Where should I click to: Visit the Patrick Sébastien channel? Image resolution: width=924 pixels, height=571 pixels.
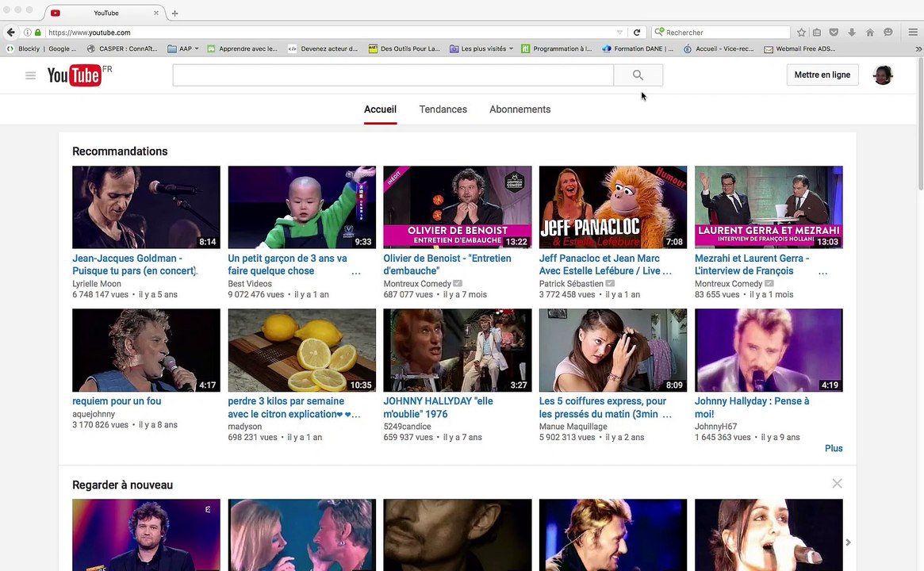pyautogui.click(x=571, y=283)
